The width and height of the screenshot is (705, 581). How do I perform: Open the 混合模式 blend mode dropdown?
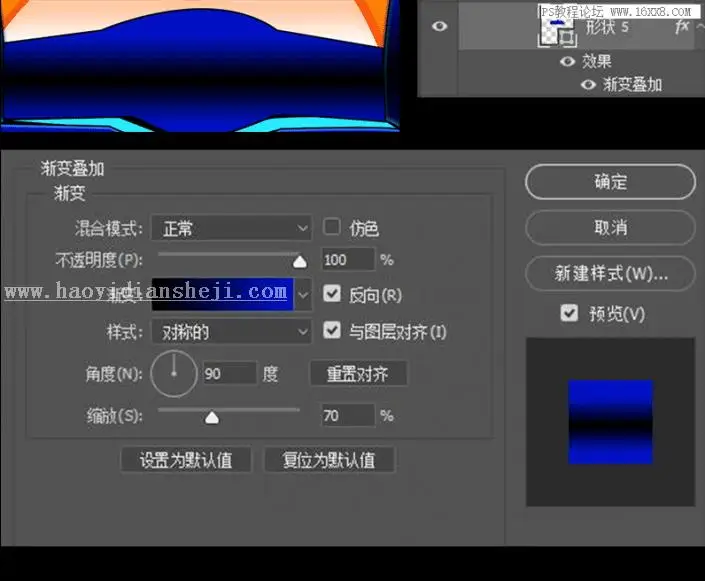(x=231, y=228)
